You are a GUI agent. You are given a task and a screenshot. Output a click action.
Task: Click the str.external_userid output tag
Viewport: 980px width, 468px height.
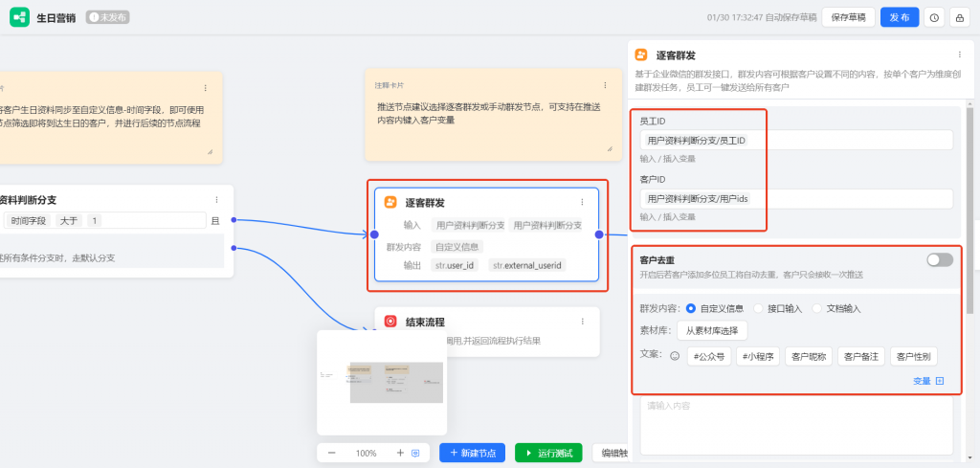[527, 265]
